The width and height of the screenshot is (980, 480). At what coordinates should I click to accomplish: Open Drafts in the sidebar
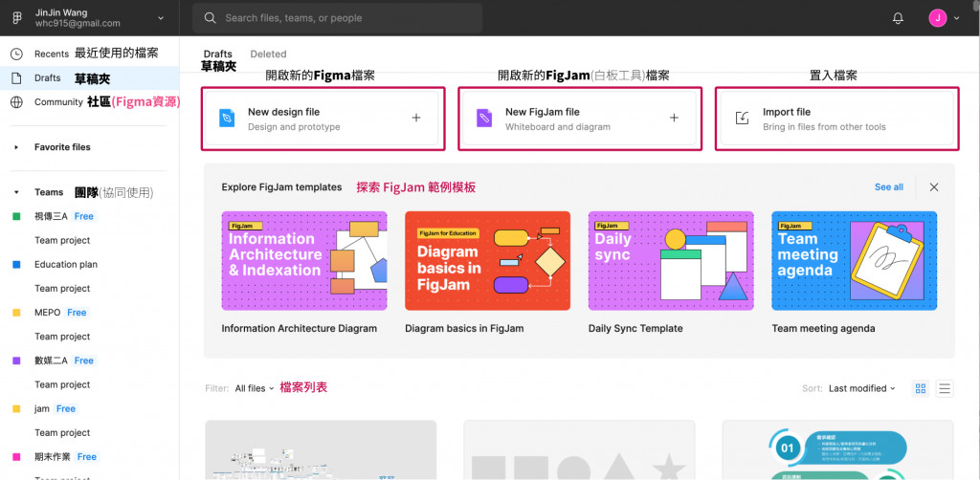89,78
